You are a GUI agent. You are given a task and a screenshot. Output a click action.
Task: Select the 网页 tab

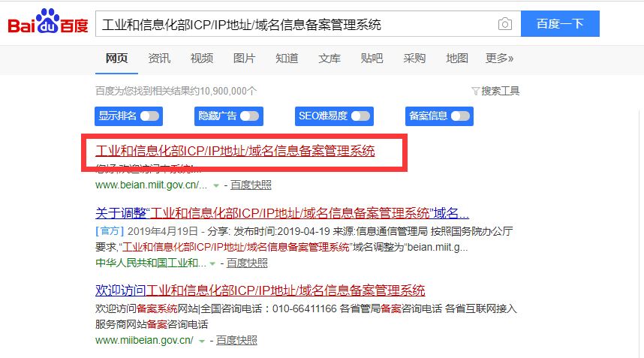coord(116,59)
